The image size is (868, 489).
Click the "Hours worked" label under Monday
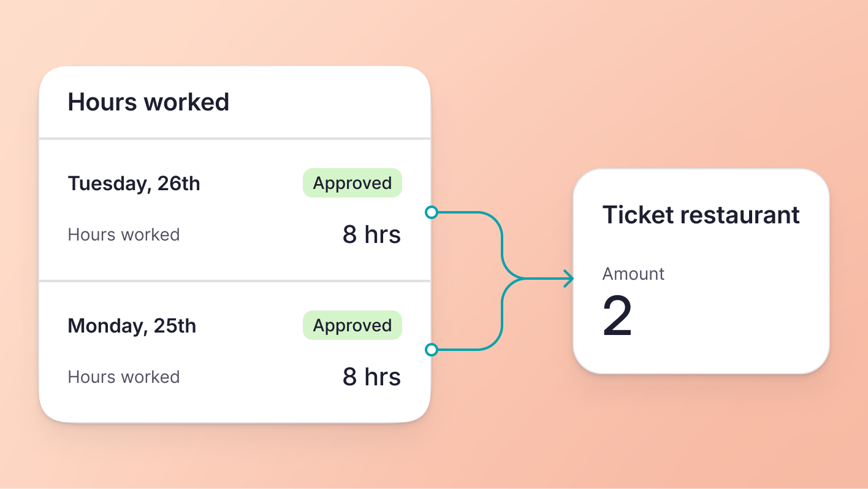123,377
